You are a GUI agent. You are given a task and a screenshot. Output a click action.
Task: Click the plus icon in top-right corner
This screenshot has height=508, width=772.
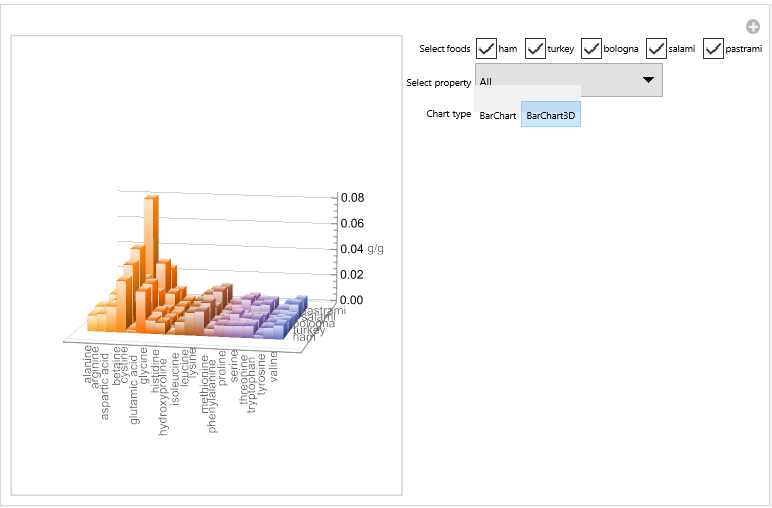pyautogui.click(x=752, y=27)
